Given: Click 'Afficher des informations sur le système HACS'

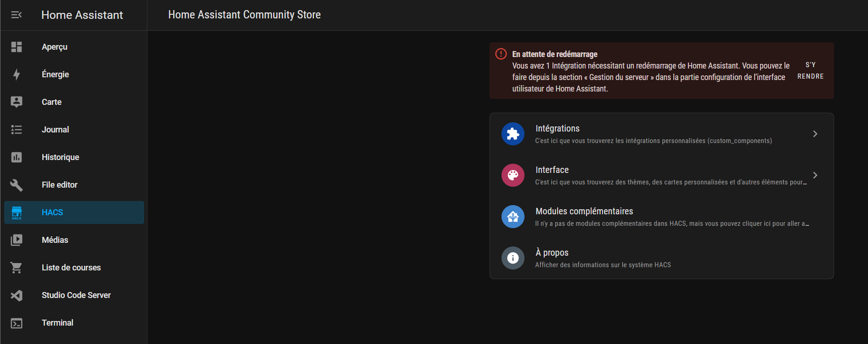Looking at the screenshot, I should [603, 265].
